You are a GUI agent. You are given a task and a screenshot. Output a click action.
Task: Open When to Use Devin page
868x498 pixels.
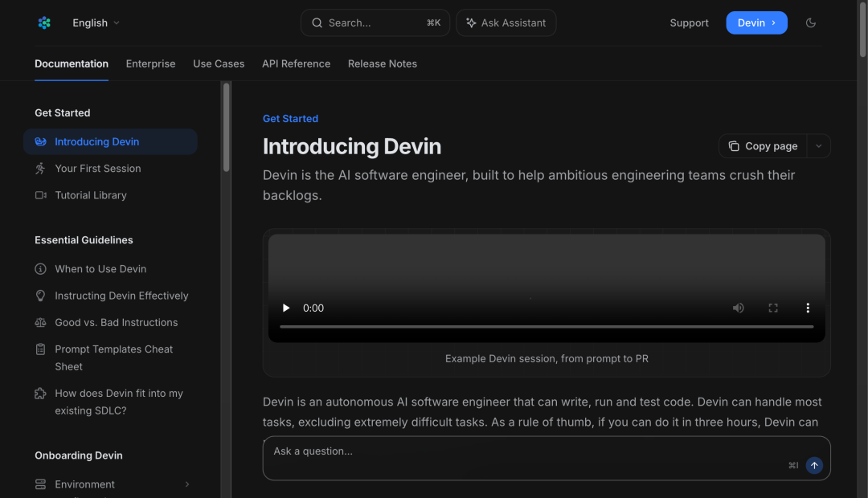pos(100,269)
